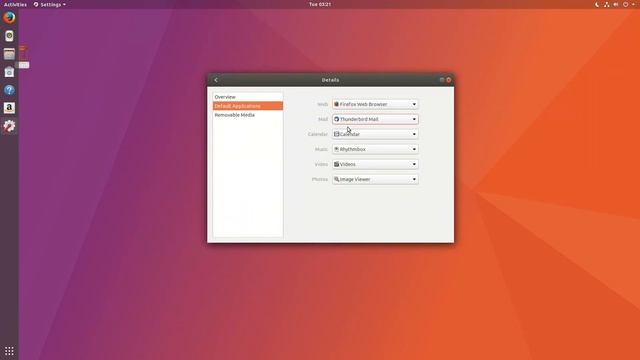The image size is (640, 360).
Task: Open the Settings app menu in top bar
Action: tap(49, 4)
